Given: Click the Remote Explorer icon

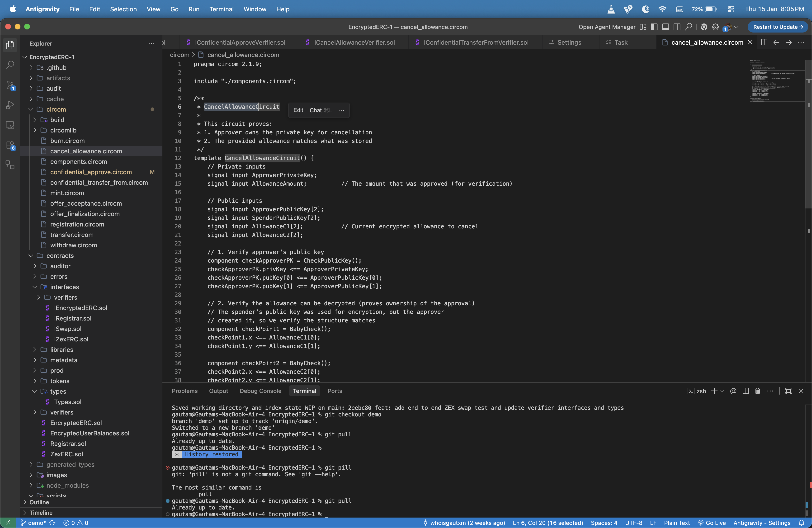Looking at the screenshot, I should pos(10,125).
